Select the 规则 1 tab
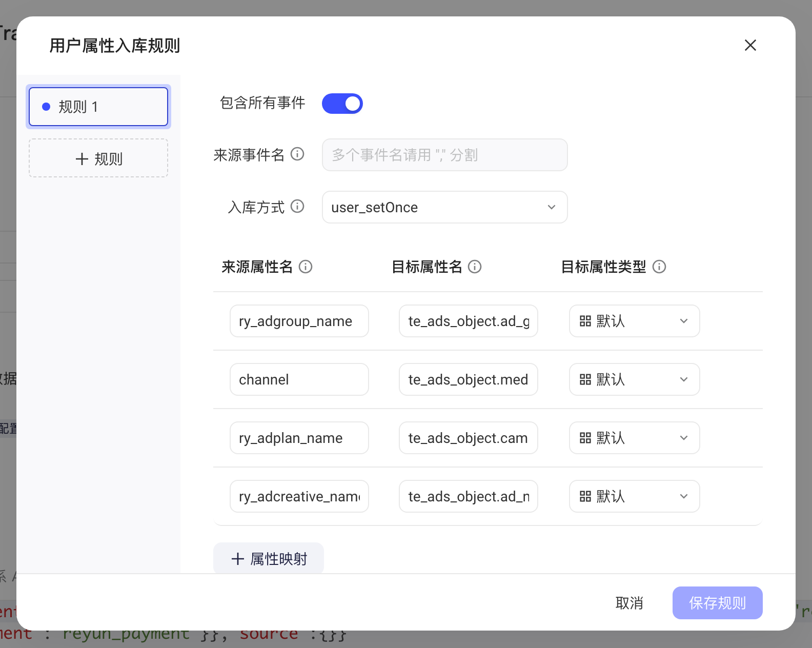Image resolution: width=812 pixels, height=648 pixels. click(98, 107)
